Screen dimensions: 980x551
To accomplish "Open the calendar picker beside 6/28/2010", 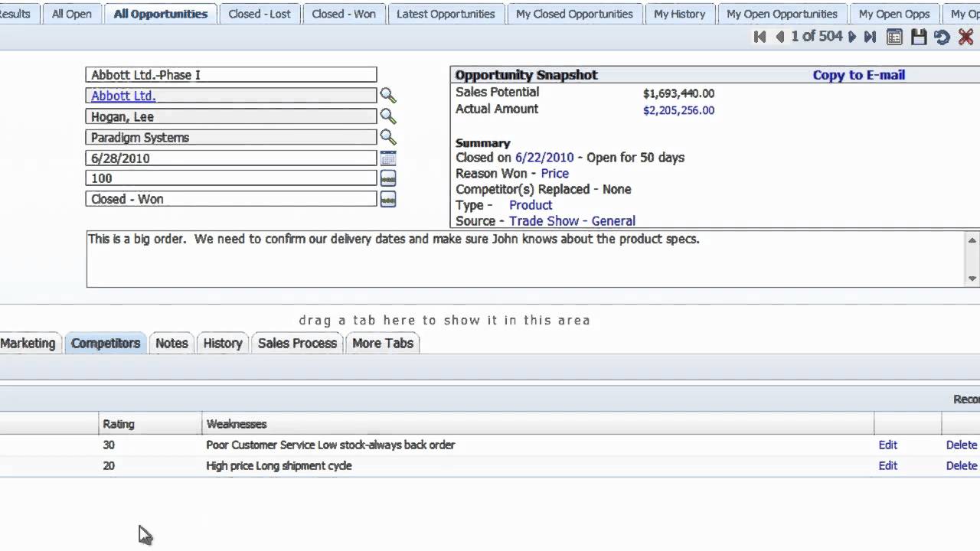I will [388, 158].
